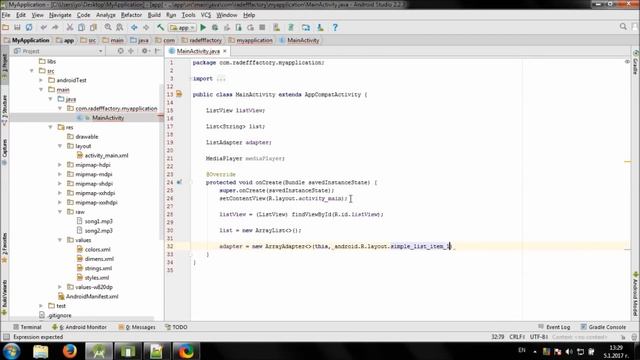Collapse the layout folder arrow
Viewport: 640px width, 360px height.
(x=60, y=146)
